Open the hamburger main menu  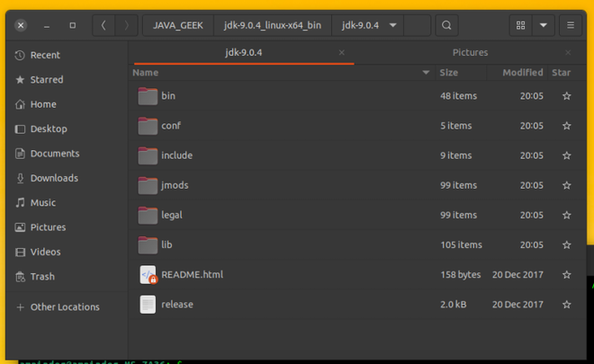point(570,25)
